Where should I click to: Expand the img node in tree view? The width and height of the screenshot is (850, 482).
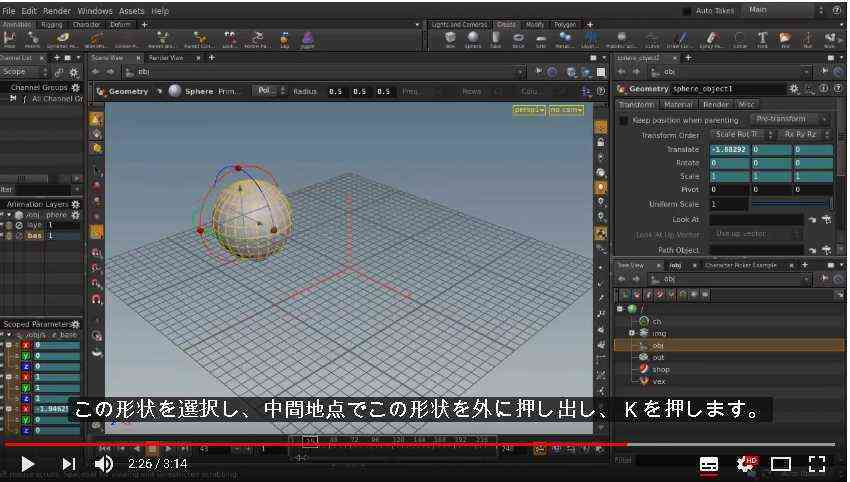[x=632, y=333]
